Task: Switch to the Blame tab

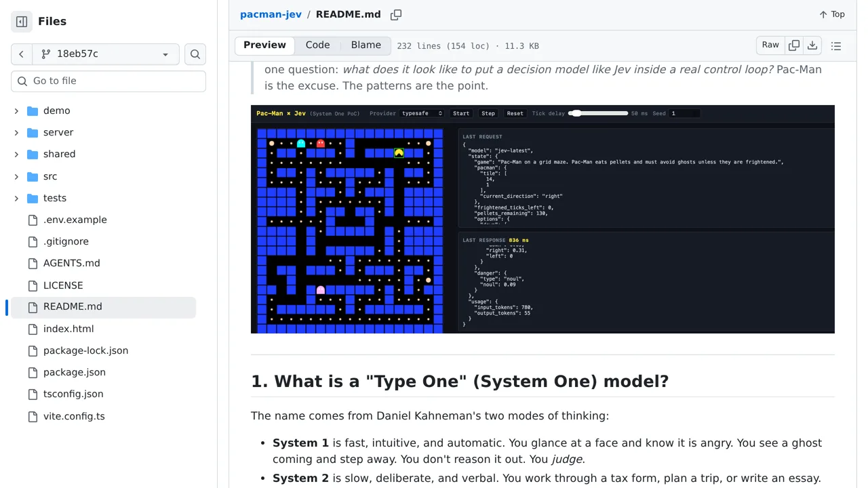Action: 366,45
